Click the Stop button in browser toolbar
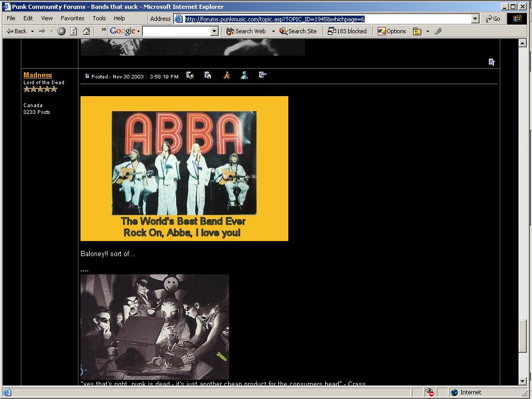Viewport: 532px width, 399px height. point(61,31)
